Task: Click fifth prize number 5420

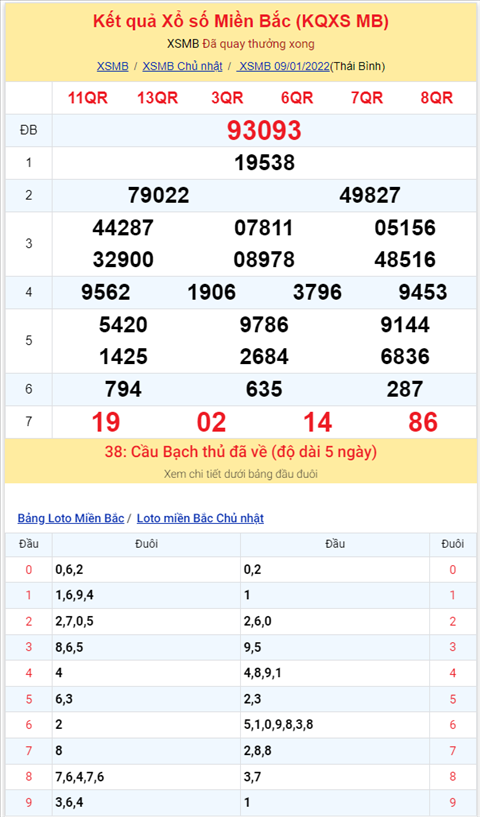Action: coord(123,325)
